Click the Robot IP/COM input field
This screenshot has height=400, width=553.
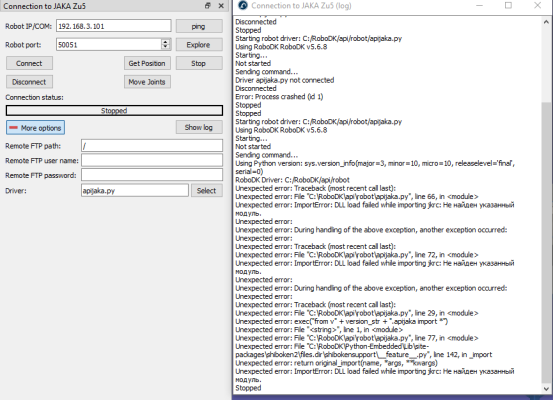click(x=114, y=26)
